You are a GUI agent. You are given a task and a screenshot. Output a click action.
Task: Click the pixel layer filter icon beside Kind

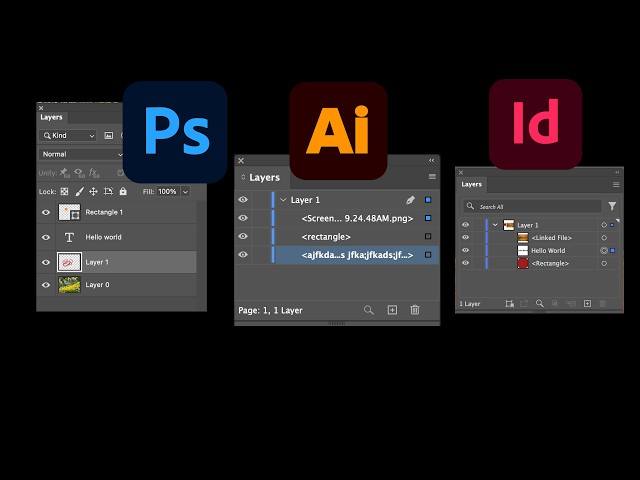click(109, 136)
